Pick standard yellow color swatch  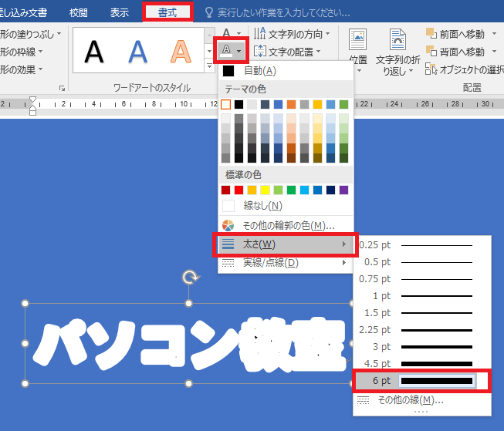tap(266, 190)
